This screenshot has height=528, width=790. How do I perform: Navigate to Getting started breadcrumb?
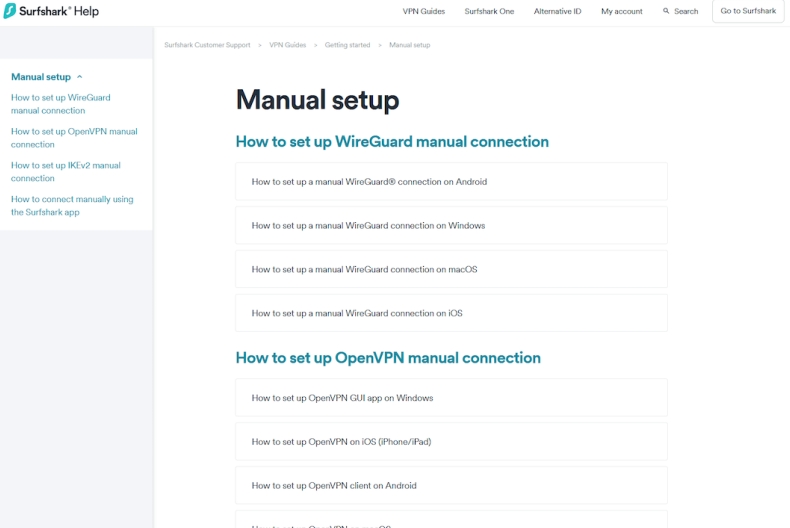(347, 45)
